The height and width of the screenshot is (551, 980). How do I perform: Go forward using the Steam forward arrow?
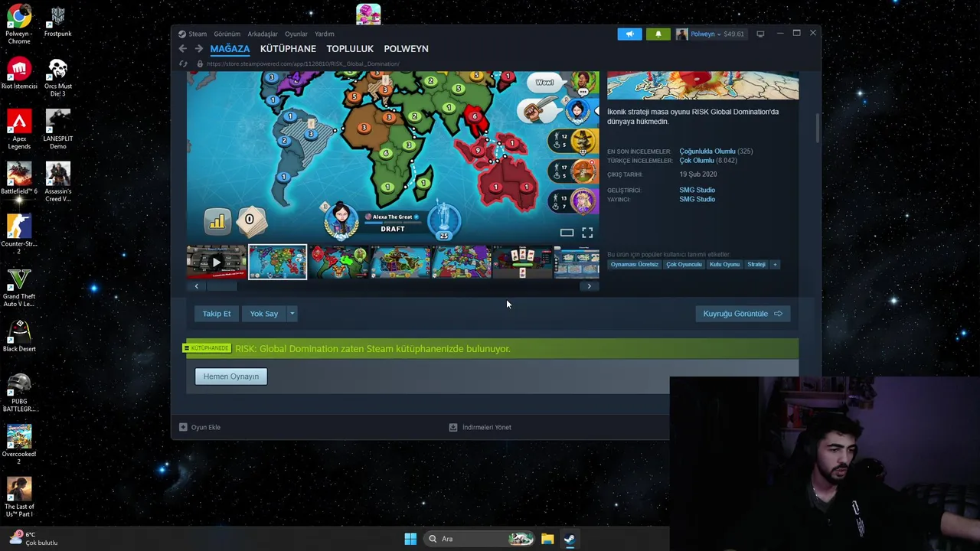[x=198, y=48]
